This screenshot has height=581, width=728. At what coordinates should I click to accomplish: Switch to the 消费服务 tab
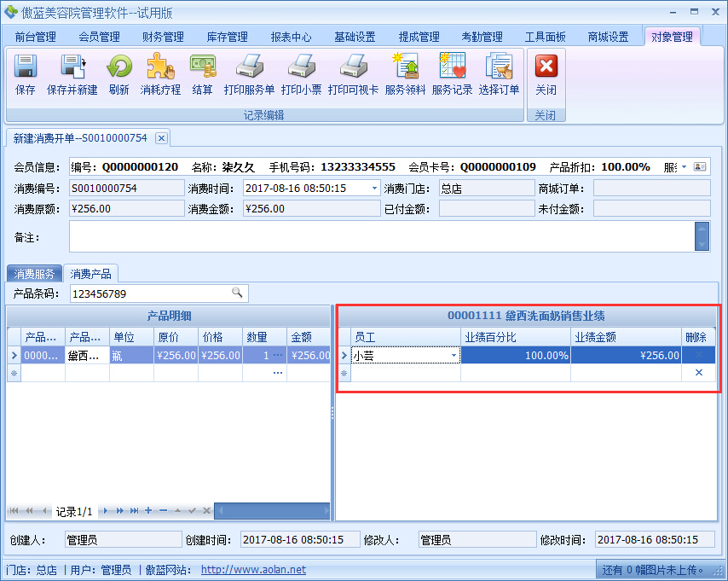34,274
